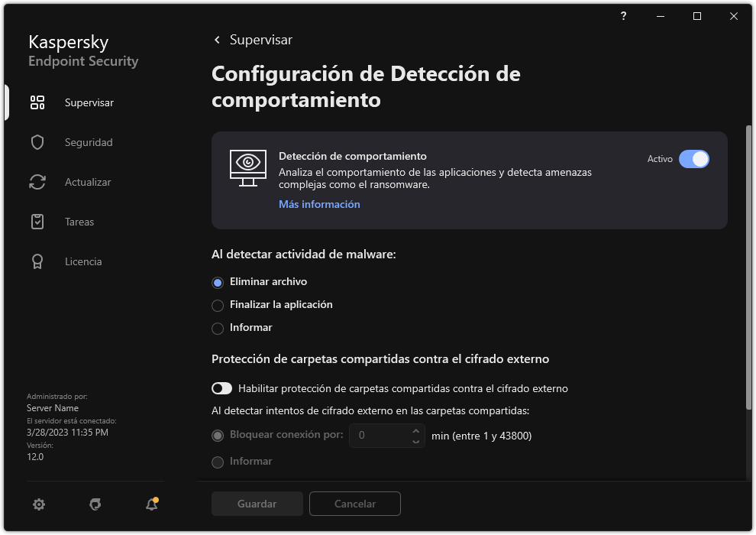Increase minutes using the stepper up arrow
This screenshot has width=756, height=535.
coord(415,431)
